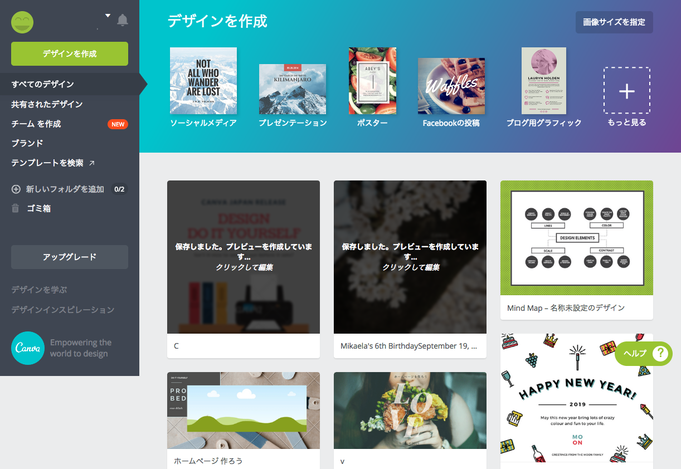The height and width of the screenshot is (469, 681).
Task: Click the NEW badge beside チームを作成
Action: (x=118, y=124)
